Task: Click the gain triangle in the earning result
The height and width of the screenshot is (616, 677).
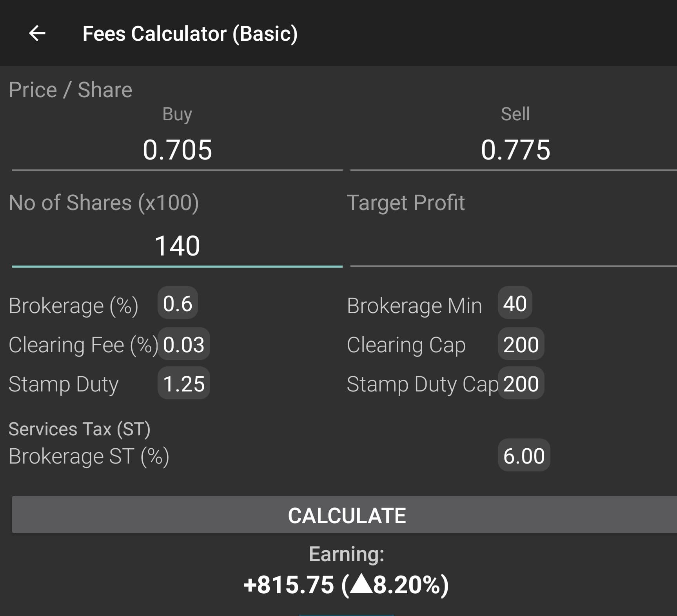Action: pos(361,583)
